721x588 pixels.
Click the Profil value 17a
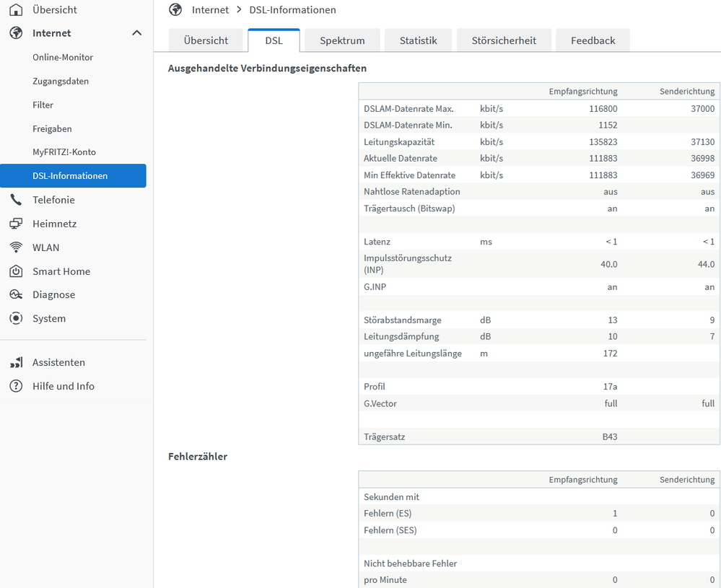tap(610, 387)
